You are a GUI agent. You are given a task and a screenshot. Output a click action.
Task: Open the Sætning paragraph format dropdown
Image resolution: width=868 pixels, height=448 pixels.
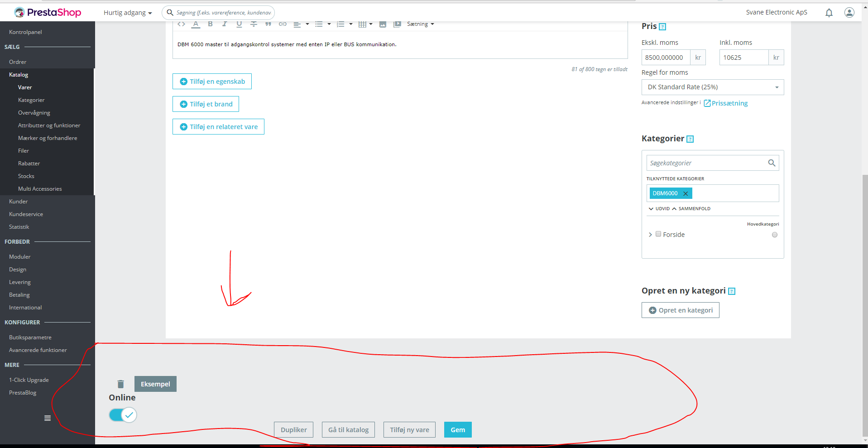tap(421, 24)
